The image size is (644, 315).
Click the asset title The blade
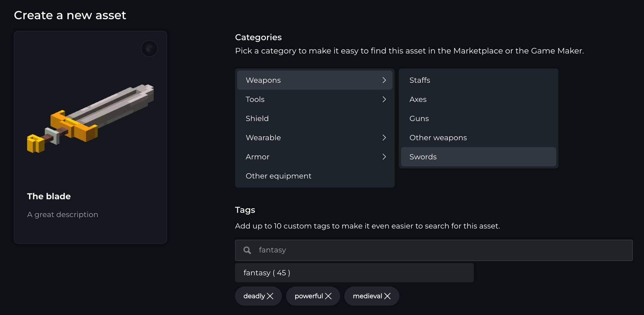[49, 196]
